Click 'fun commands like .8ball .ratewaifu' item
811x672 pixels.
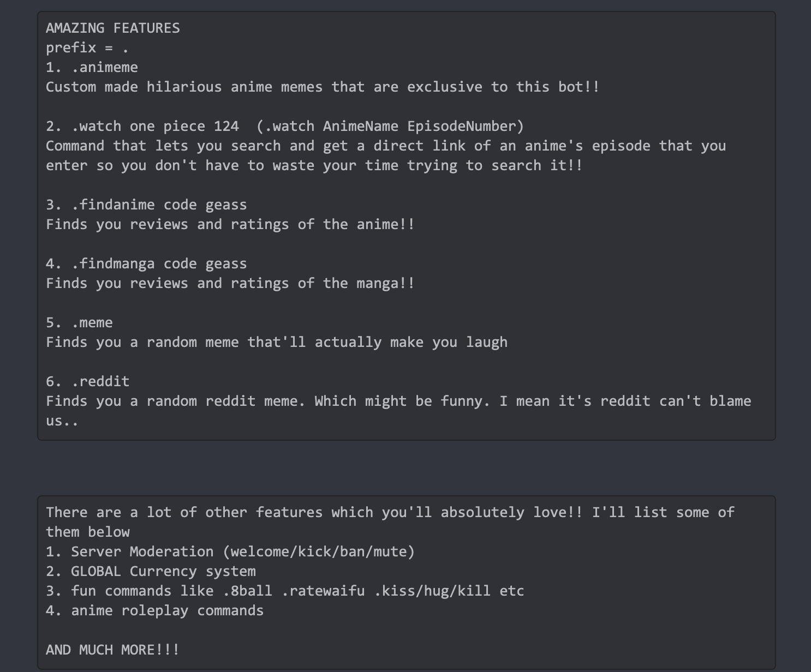[x=297, y=591]
